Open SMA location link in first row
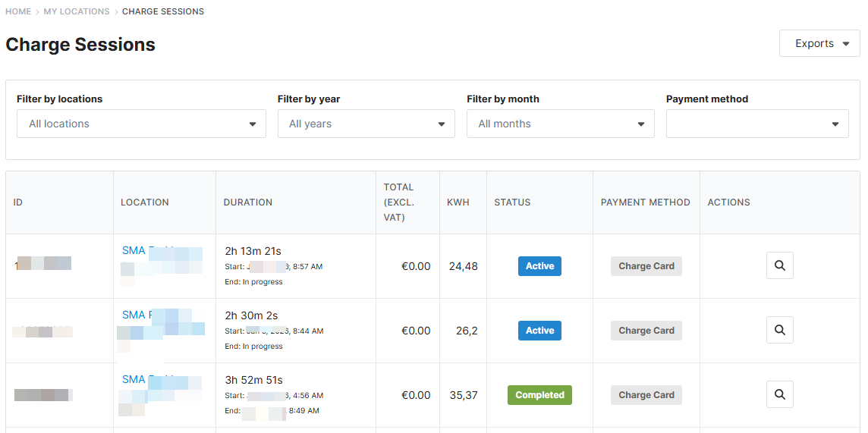This screenshot has width=868, height=433. point(134,250)
